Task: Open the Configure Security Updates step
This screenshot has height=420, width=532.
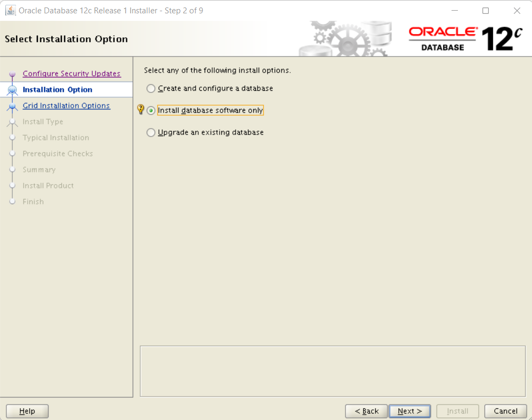Action: (71, 74)
